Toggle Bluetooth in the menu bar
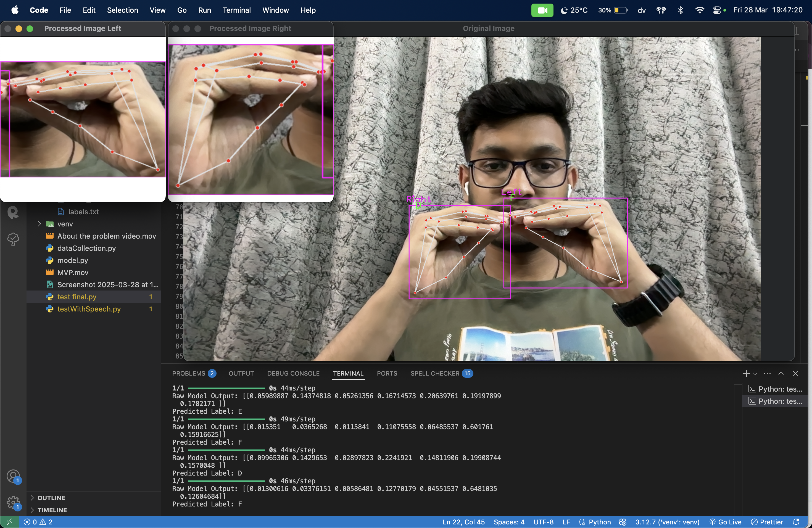812x528 pixels. point(680,10)
